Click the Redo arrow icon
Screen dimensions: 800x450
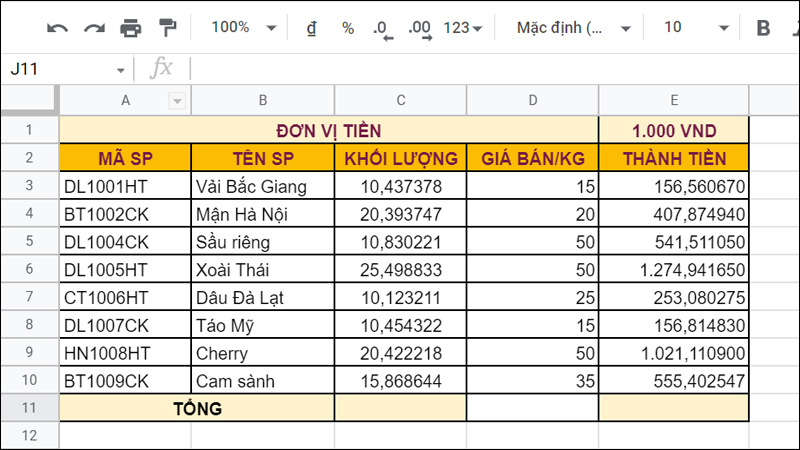coord(94,28)
